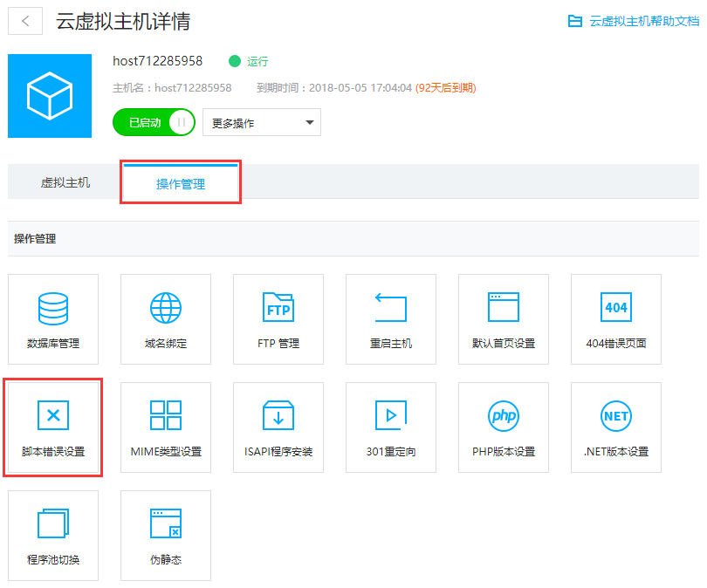The image size is (707, 588).
Task: Open 脚本错误设置 X icon
Action: coord(53,415)
